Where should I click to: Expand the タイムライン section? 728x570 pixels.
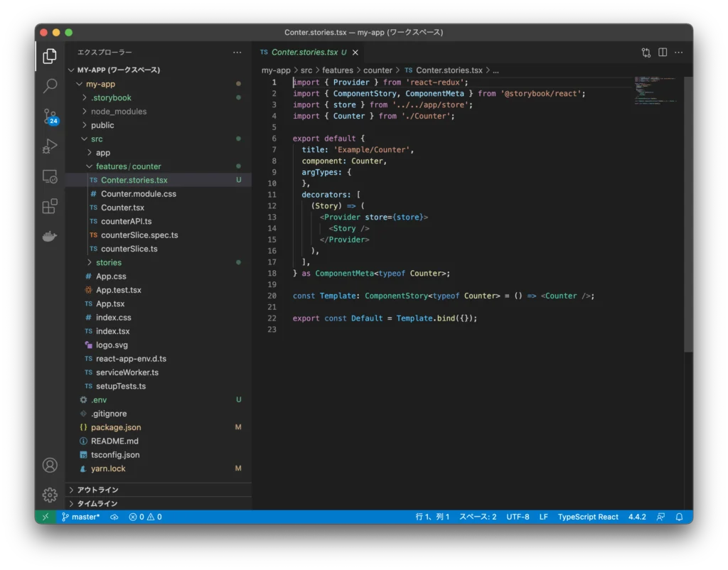[98, 503]
